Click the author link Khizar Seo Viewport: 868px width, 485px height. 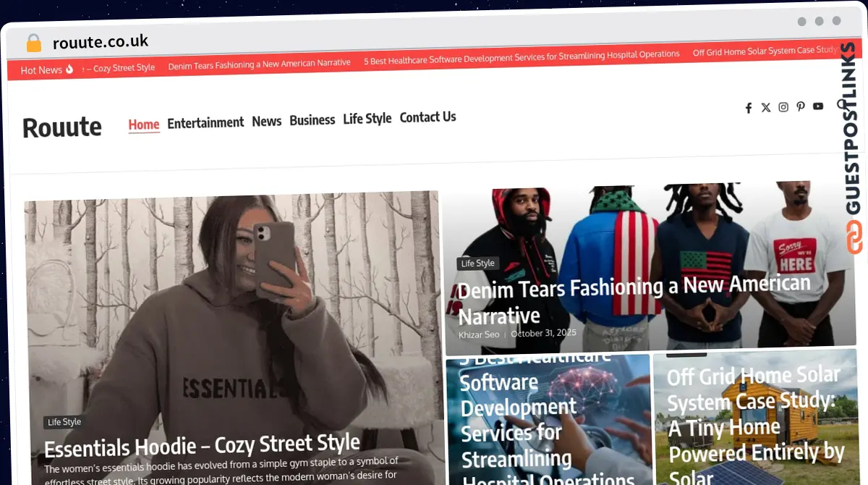click(479, 334)
